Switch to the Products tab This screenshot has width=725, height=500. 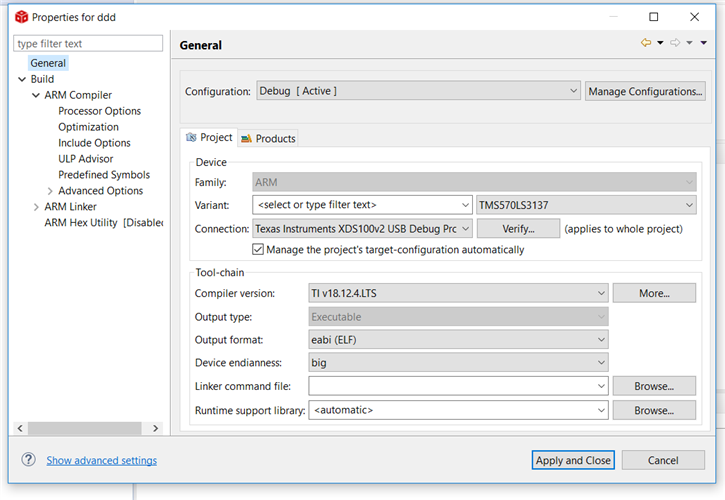point(268,138)
